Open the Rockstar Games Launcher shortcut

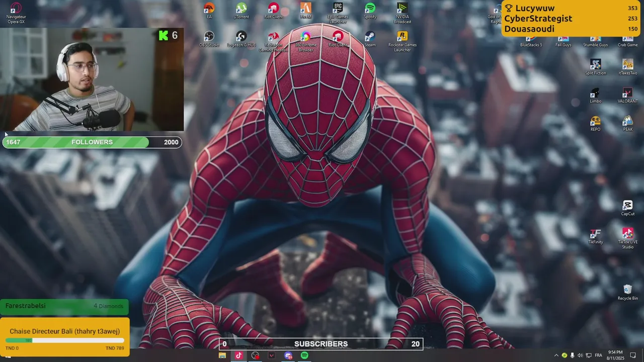click(x=403, y=41)
